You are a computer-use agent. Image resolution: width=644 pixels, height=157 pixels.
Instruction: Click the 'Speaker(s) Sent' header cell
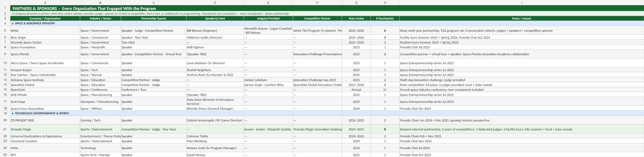pos(215,18)
